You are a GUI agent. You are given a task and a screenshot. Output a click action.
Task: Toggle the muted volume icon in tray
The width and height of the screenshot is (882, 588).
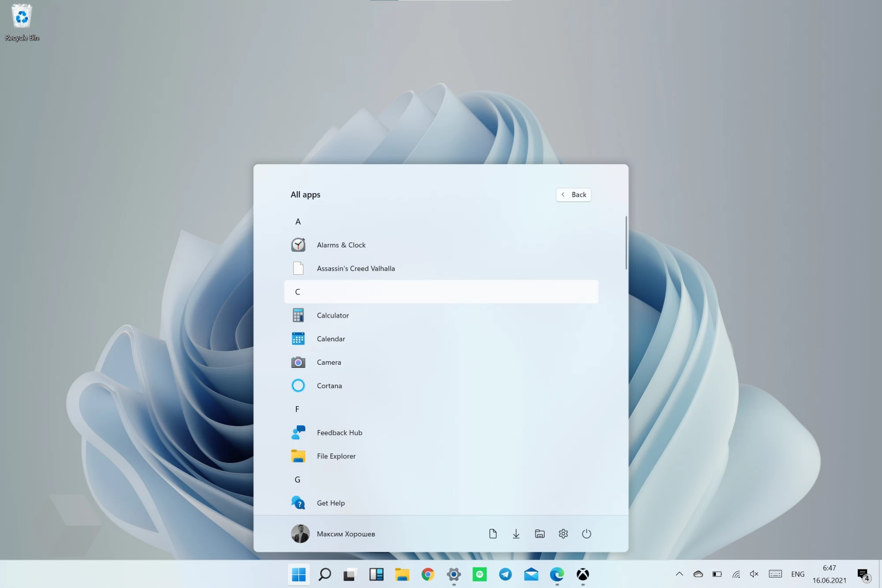(754, 574)
